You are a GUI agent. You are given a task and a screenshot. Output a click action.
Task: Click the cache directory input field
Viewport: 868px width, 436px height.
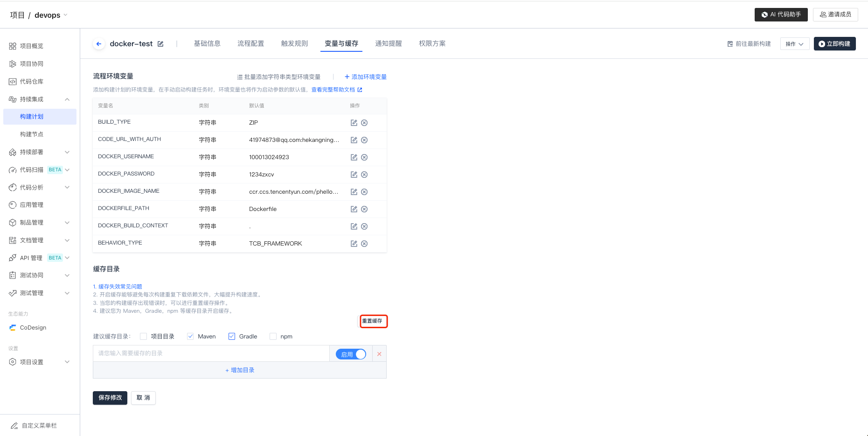(x=211, y=353)
